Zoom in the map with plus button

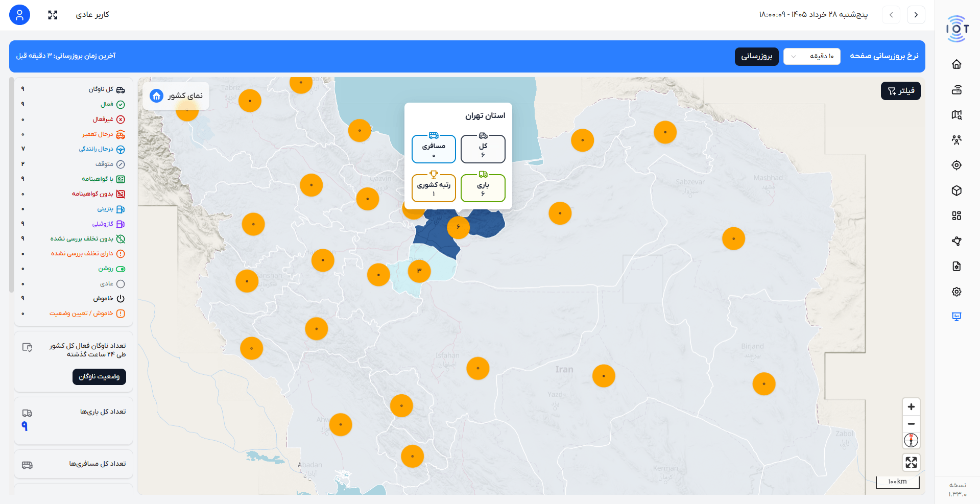(911, 407)
